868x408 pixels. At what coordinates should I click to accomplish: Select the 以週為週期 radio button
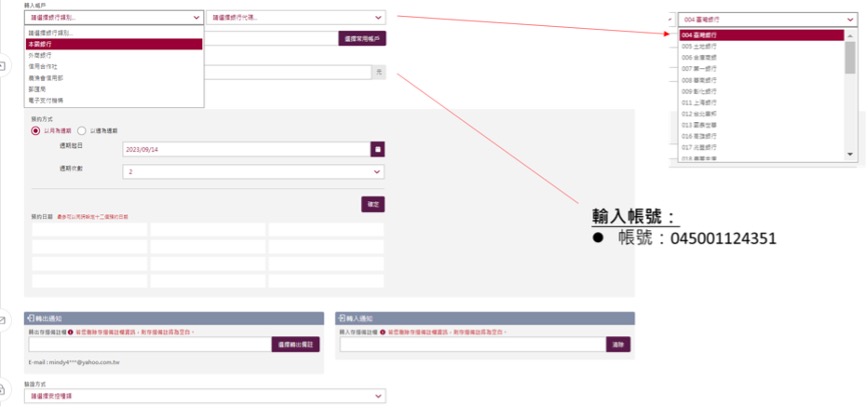tap(82, 131)
